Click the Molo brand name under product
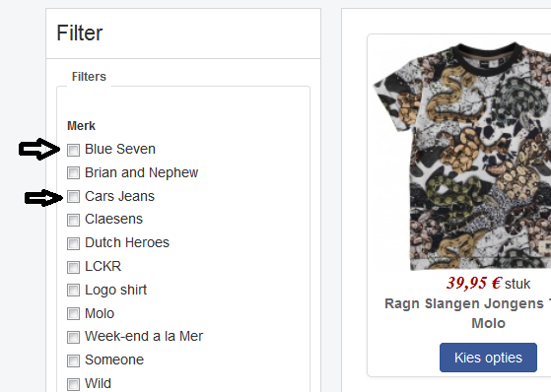 tap(488, 323)
